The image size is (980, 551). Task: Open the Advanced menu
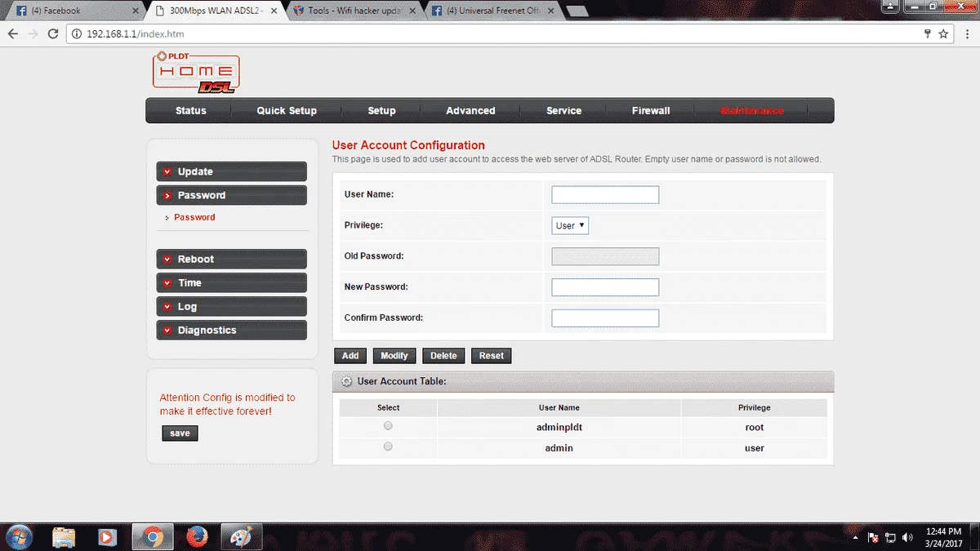pos(470,110)
